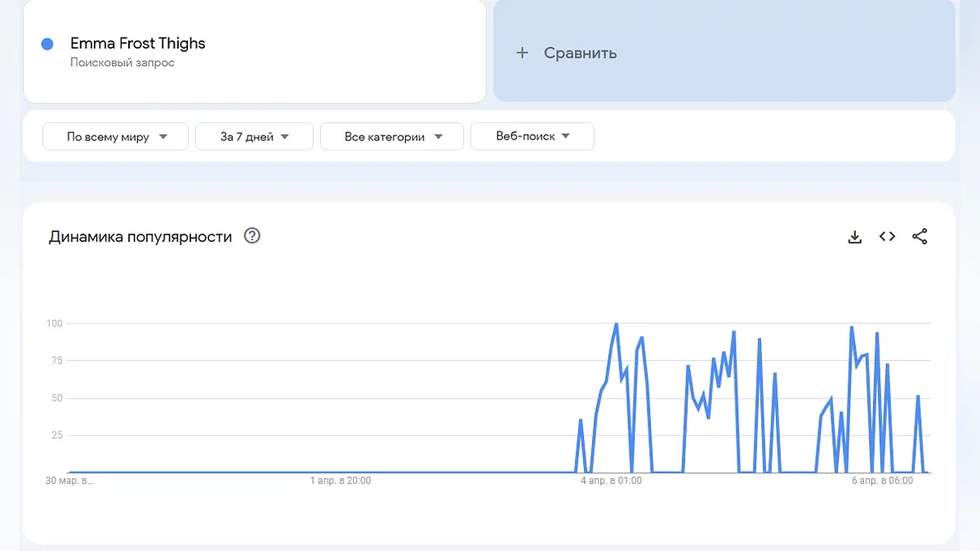Open help next to Динамика популярности
This screenshot has height=551, width=980.
pos(252,237)
